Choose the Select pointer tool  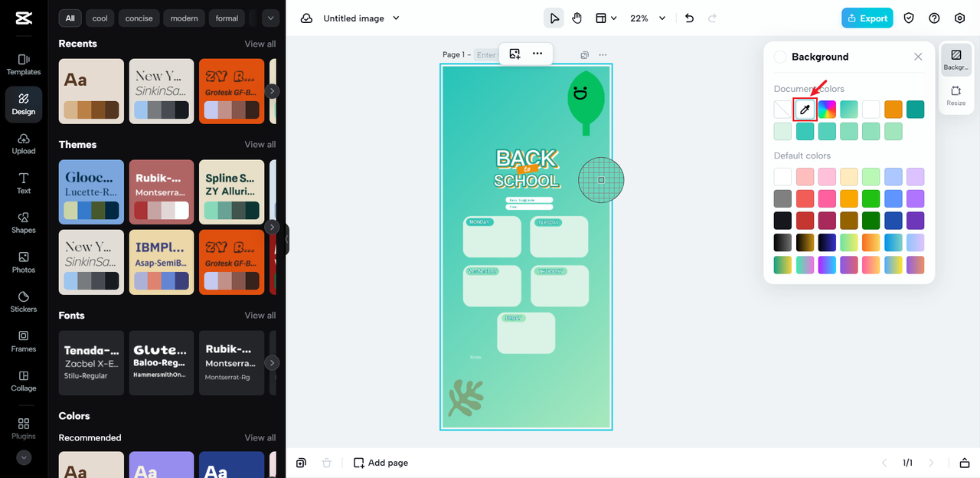(554, 18)
